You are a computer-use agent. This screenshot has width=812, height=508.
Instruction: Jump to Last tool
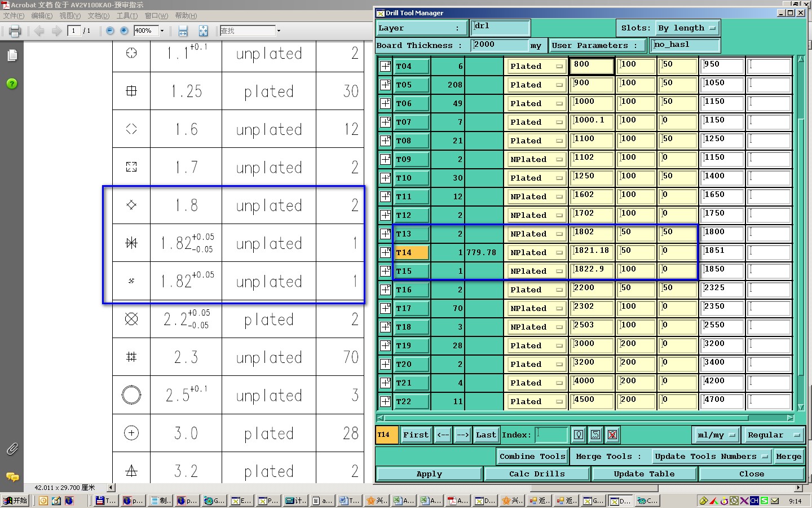[x=486, y=435]
